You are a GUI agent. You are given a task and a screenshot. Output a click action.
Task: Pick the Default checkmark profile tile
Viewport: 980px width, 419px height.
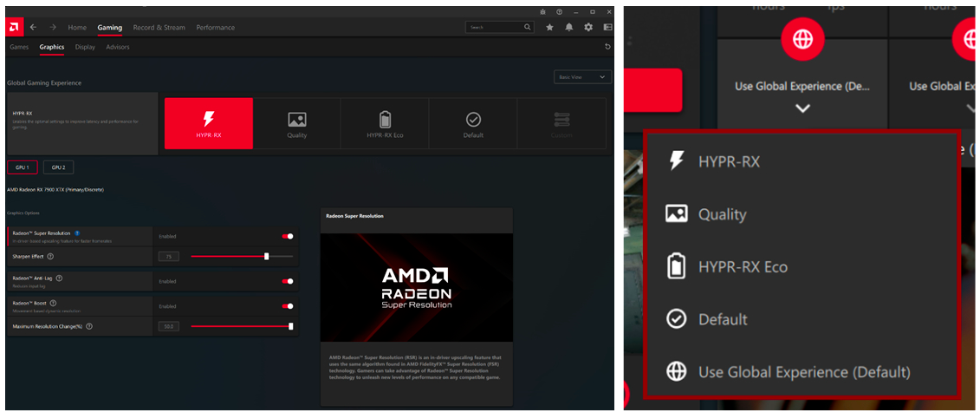473,123
